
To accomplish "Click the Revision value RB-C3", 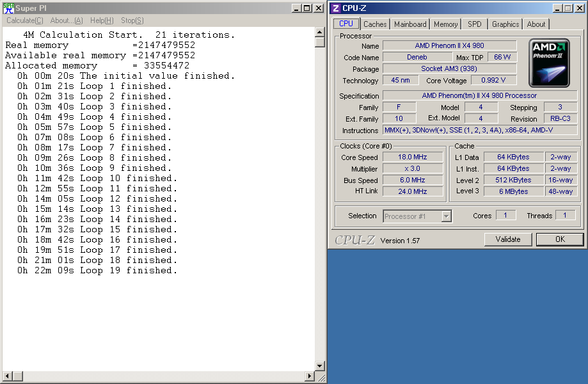I will (560, 118).
